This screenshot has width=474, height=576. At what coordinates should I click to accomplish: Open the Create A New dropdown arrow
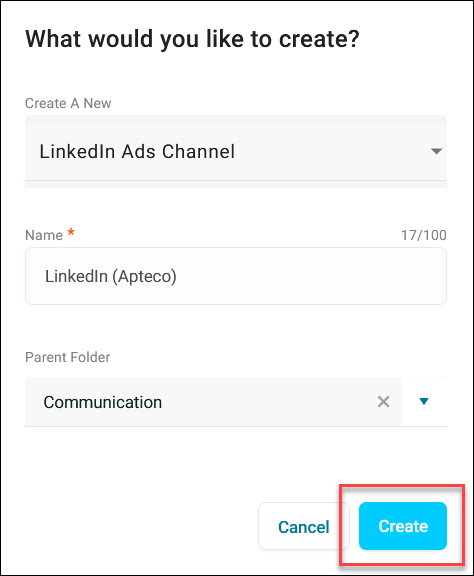coord(436,151)
